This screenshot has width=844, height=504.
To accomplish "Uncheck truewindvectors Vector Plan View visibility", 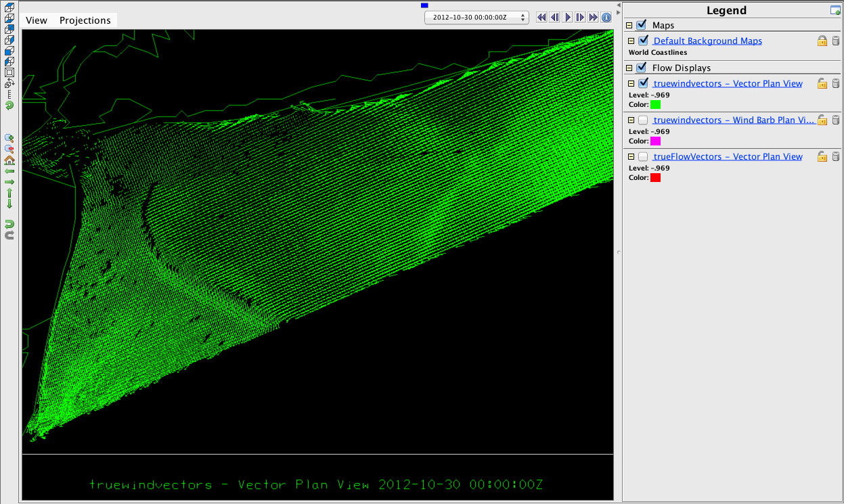I will coord(643,83).
